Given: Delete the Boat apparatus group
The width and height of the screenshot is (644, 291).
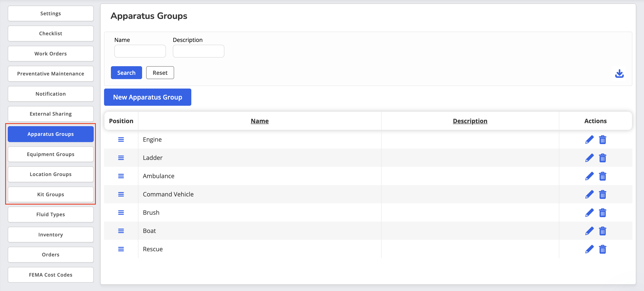Looking at the screenshot, I should [x=603, y=231].
